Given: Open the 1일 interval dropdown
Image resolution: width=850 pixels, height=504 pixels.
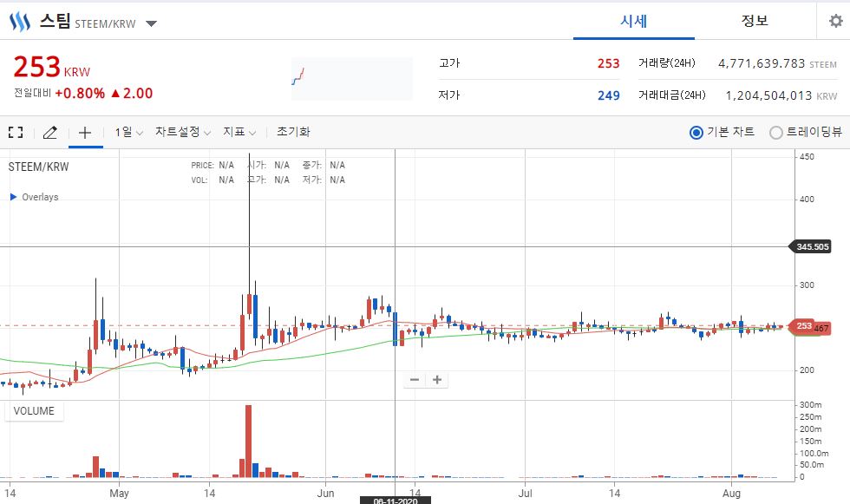Looking at the screenshot, I should coord(128,132).
